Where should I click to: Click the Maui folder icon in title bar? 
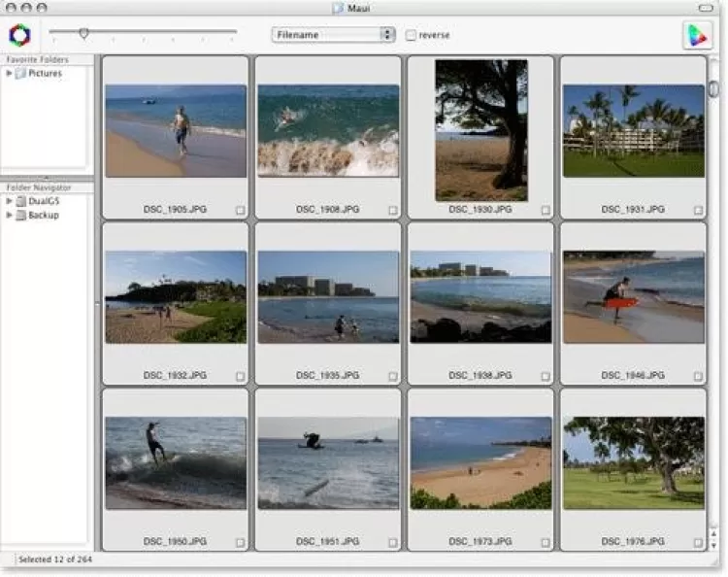pyautogui.click(x=338, y=8)
